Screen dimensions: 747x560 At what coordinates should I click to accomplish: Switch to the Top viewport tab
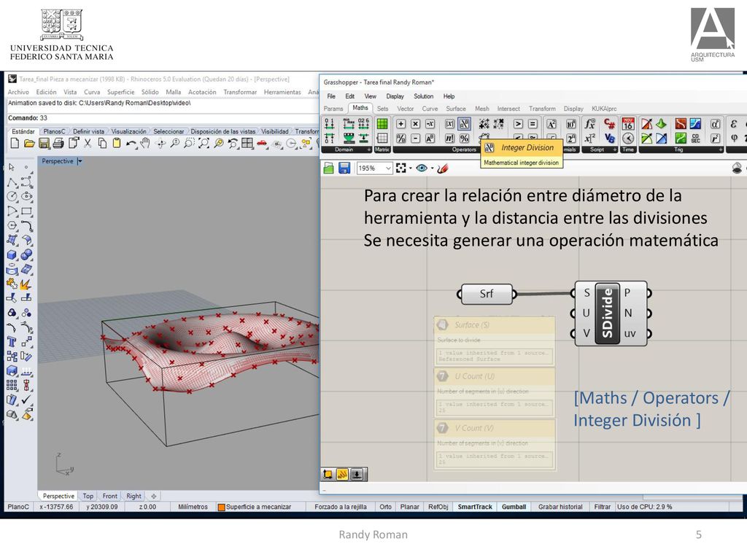(x=88, y=496)
